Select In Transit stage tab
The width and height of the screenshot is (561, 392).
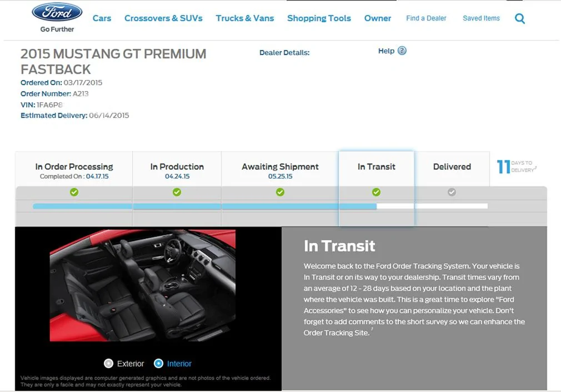377,169
